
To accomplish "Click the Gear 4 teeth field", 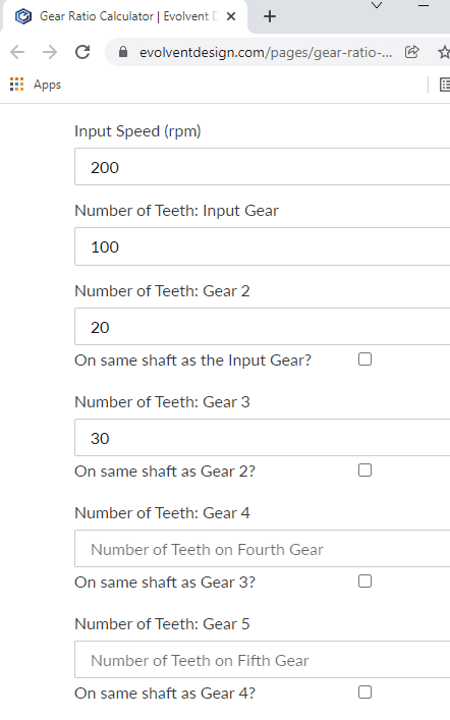I will pyautogui.click(x=262, y=549).
